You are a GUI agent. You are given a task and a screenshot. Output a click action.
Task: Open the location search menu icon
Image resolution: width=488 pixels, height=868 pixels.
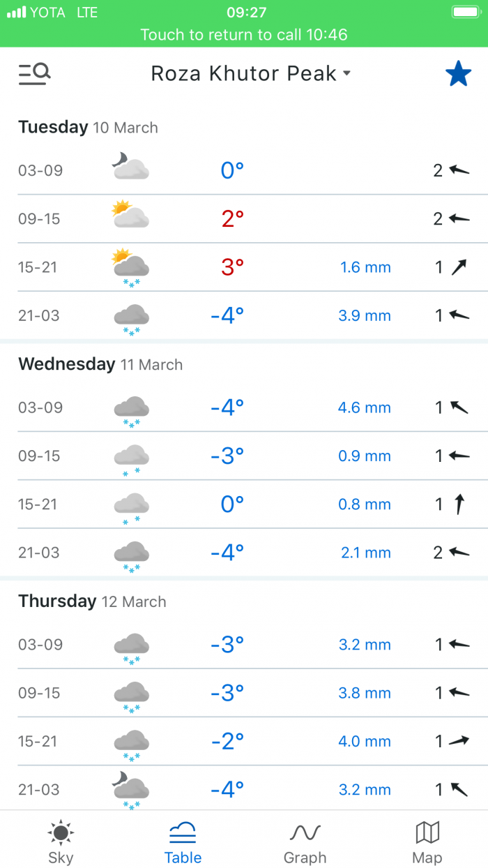click(x=34, y=73)
